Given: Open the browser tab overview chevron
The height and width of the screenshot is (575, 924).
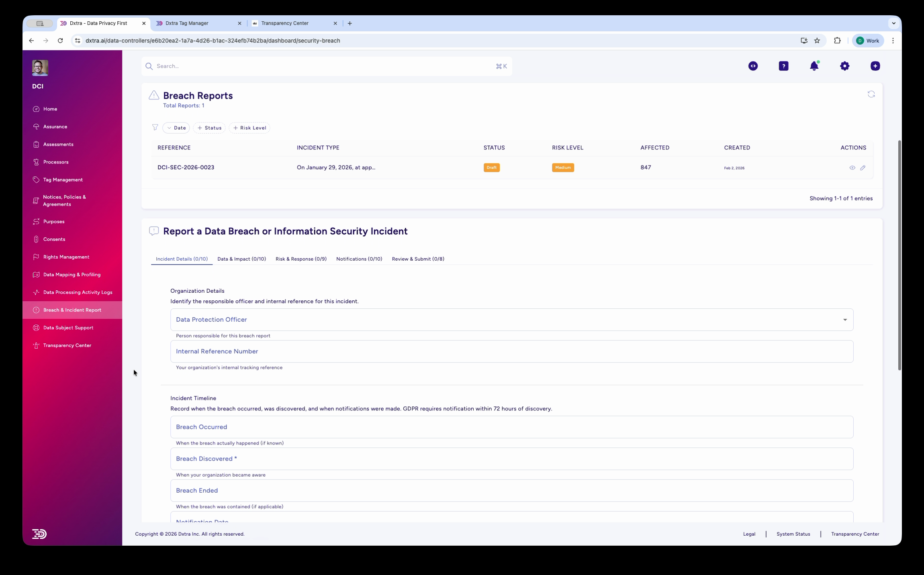Looking at the screenshot, I should 894,23.
